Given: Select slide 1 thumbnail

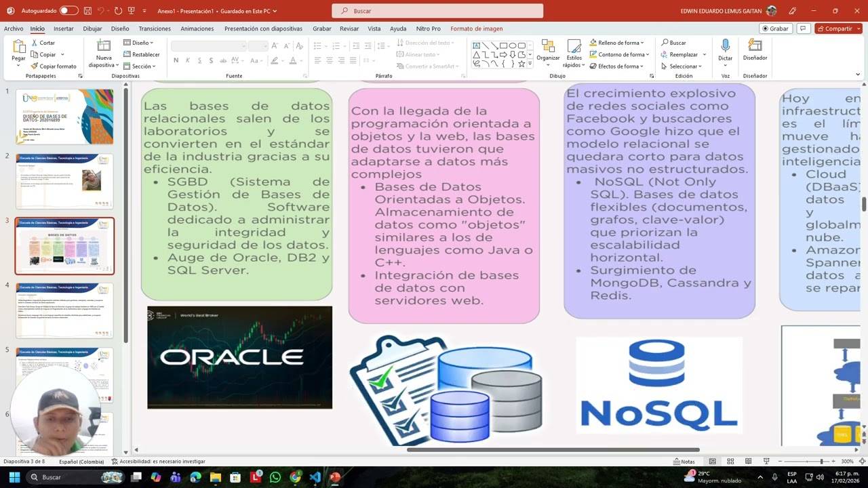Looking at the screenshot, I should [x=64, y=117].
